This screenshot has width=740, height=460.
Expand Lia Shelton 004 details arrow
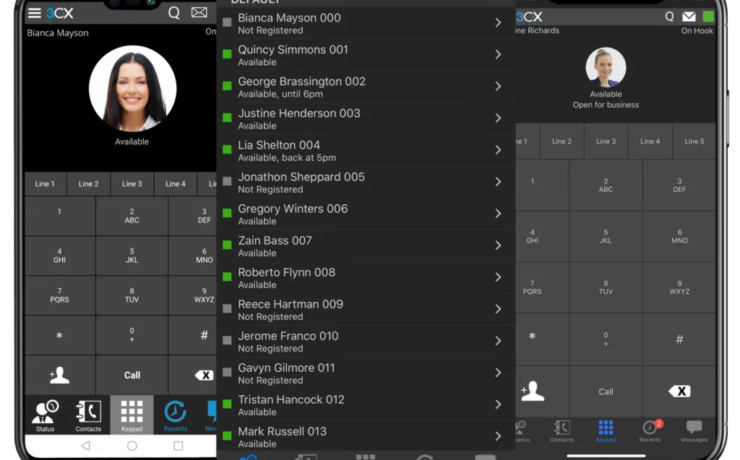498,150
